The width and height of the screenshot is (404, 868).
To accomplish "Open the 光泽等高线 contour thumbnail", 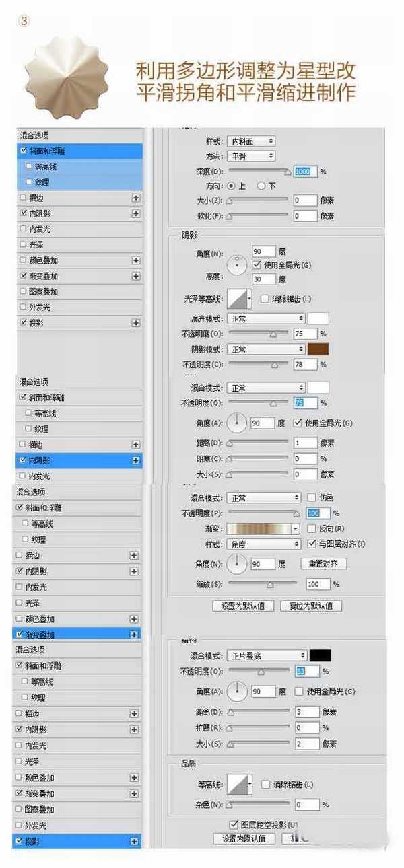I will pyautogui.click(x=238, y=299).
